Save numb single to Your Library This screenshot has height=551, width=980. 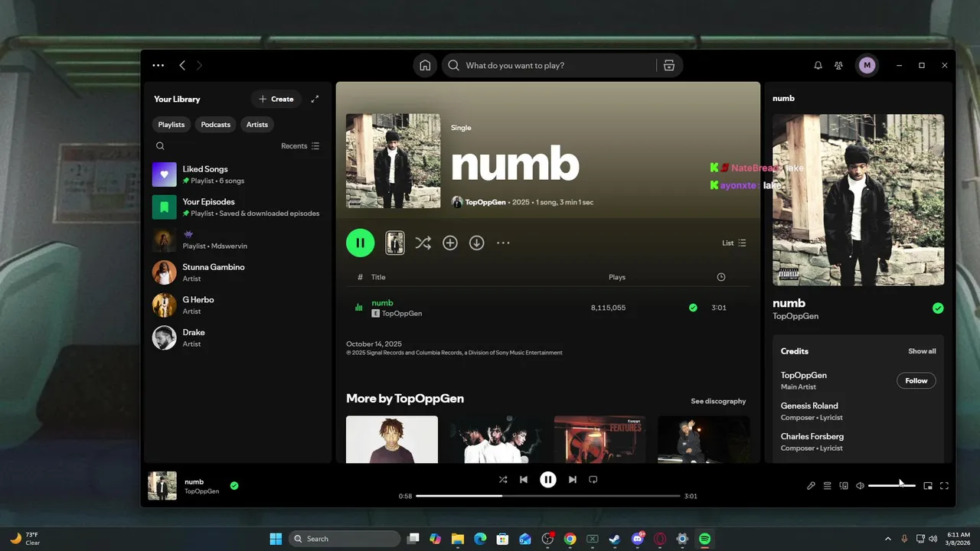click(450, 243)
